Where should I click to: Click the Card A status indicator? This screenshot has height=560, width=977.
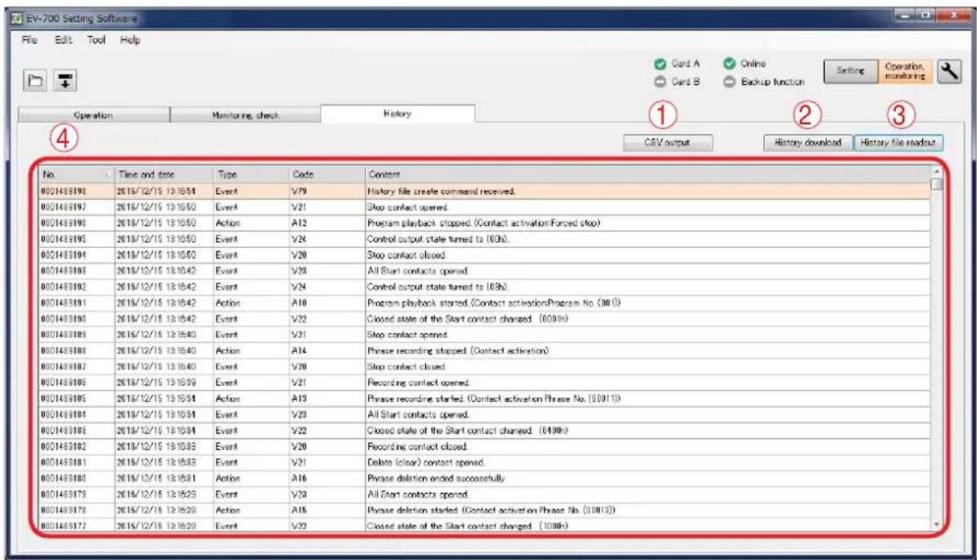click(x=676, y=64)
